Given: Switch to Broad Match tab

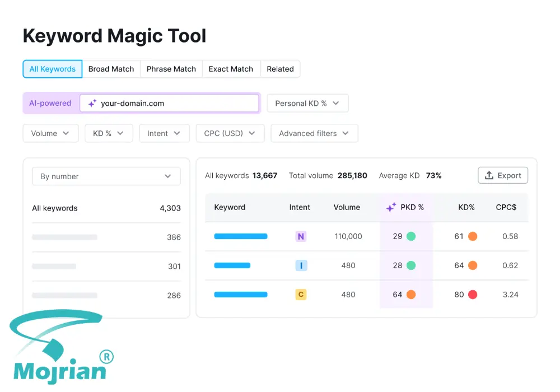Looking at the screenshot, I should pyautogui.click(x=111, y=69).
